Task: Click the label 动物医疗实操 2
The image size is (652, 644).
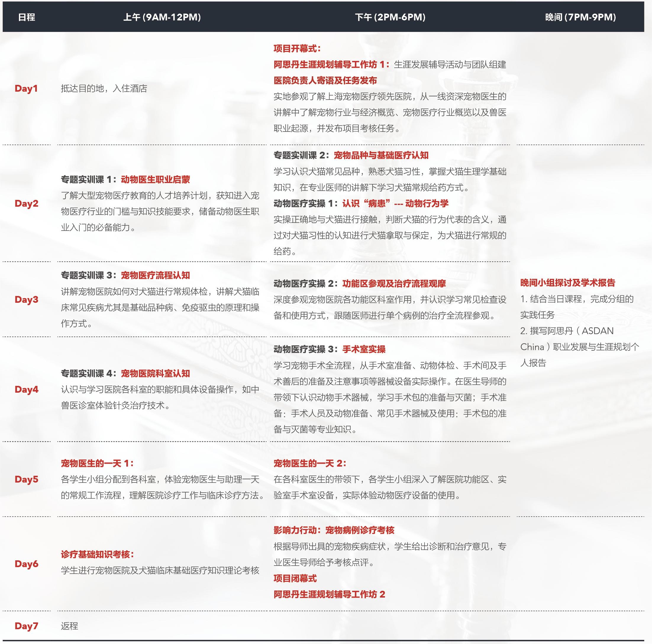Action: pos(306,284)
